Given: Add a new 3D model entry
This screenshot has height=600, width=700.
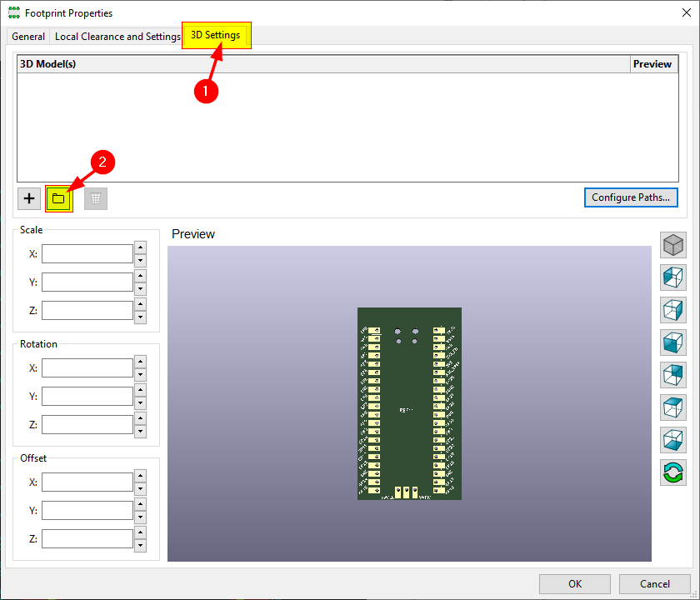Looking at the screenshot, I should pos(28,198).
